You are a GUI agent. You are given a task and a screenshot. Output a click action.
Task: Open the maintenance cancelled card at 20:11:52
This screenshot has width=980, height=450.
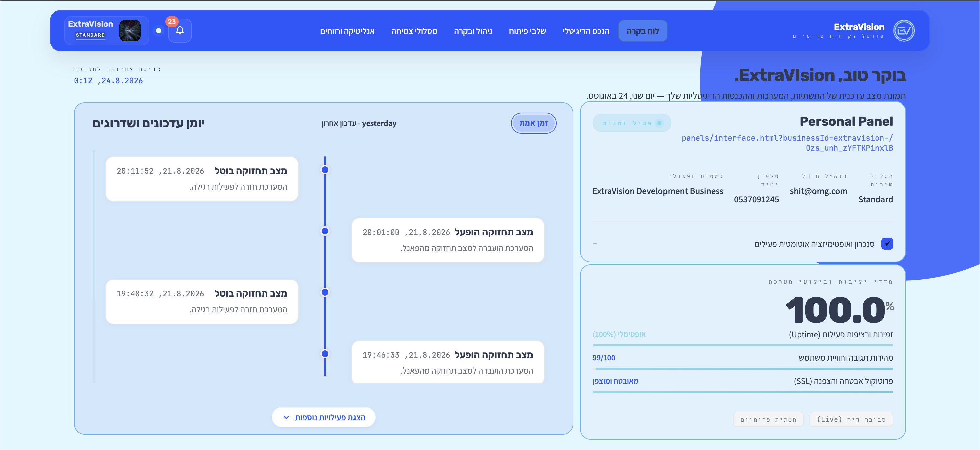pyautogui.click(x=202, y=179)
